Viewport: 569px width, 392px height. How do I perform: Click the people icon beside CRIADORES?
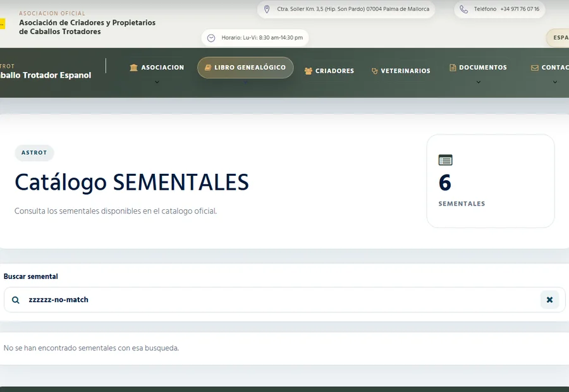click(x=309, y=71)
